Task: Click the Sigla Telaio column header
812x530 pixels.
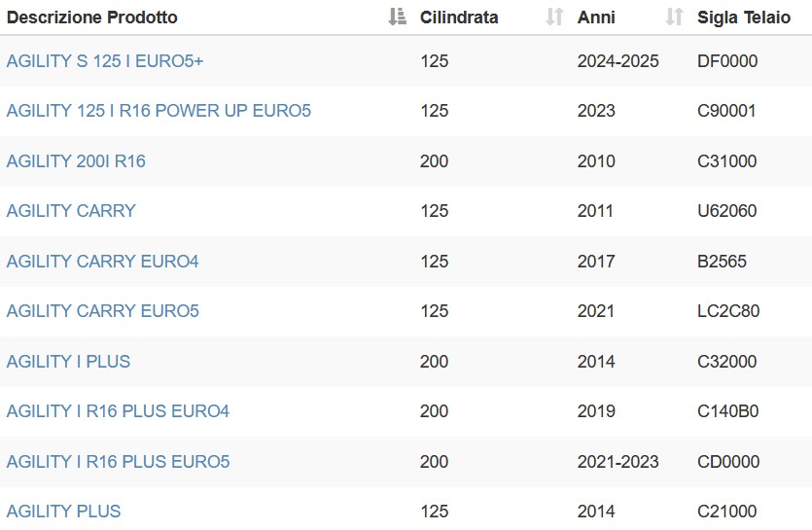Action: click(744, 18)
